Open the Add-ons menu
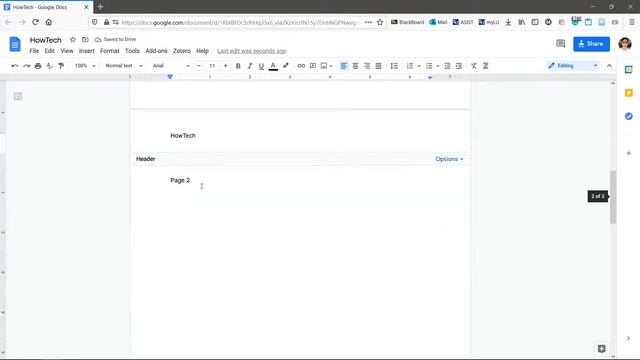This screenshot has width=640, height=360. (x=156, y=51)
